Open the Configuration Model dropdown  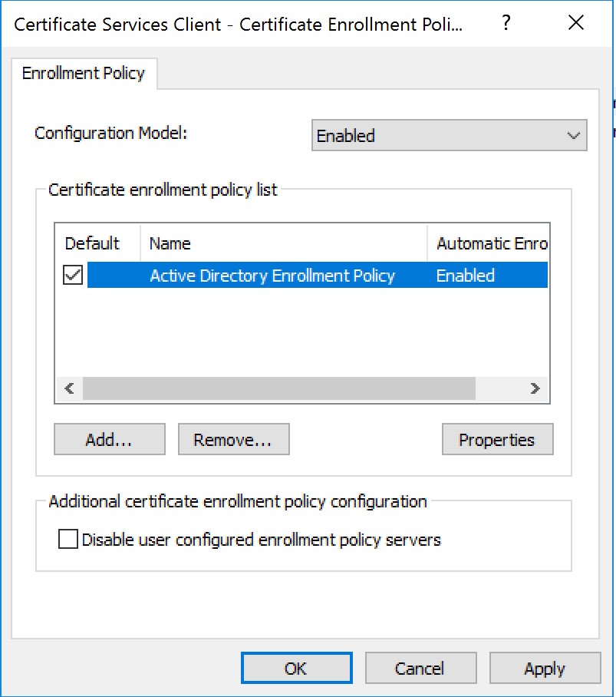(x=449, y=135)
